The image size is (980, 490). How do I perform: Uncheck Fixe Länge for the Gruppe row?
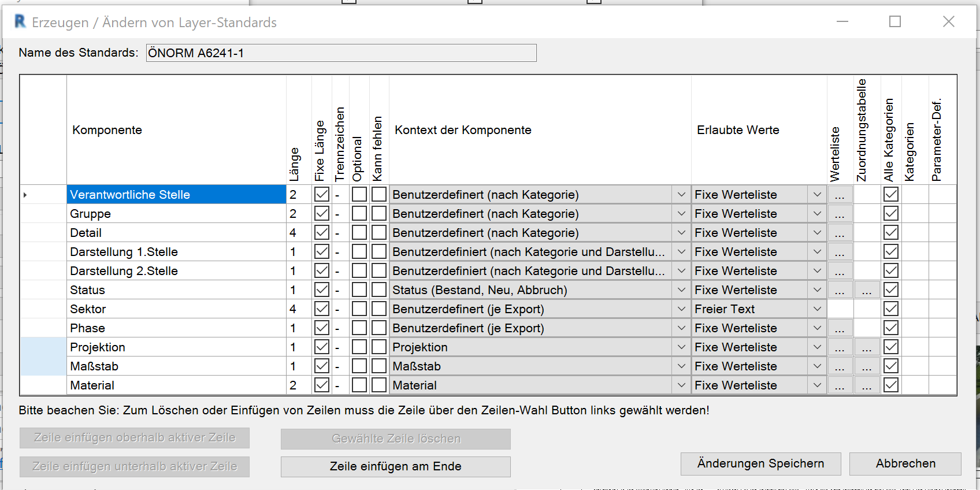pos(322,214)
